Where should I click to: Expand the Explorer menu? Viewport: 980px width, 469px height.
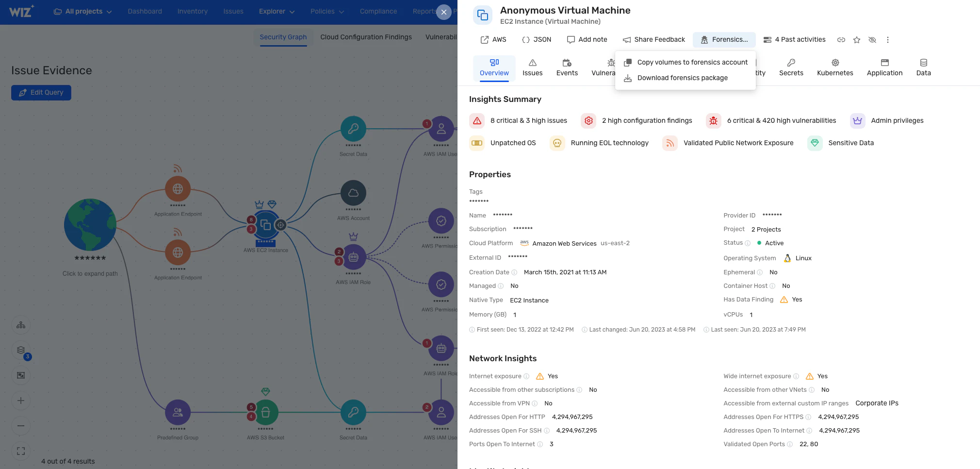277,11
